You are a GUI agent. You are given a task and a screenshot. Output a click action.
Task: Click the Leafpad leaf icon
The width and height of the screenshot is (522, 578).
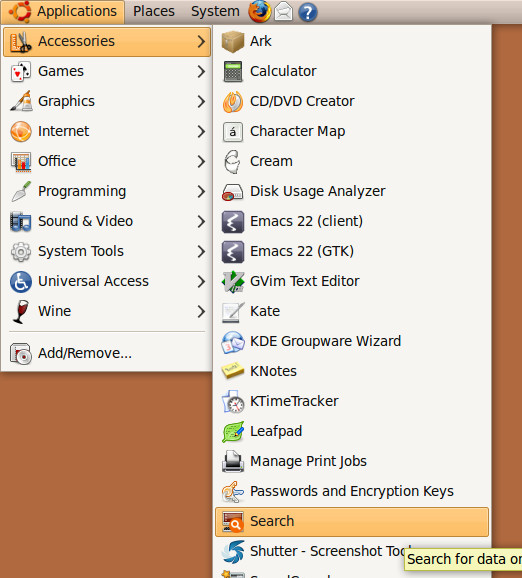tap(233, 432)
